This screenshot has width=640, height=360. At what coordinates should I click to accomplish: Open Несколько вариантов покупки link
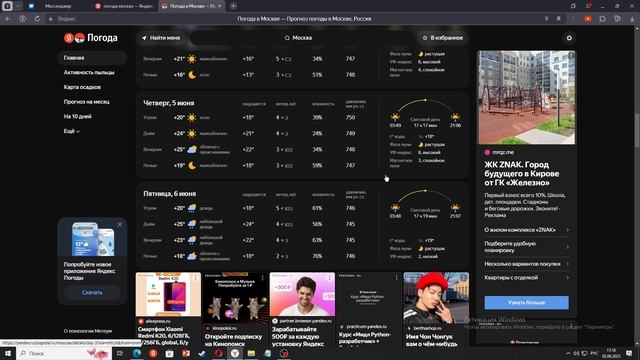(527, 264)
